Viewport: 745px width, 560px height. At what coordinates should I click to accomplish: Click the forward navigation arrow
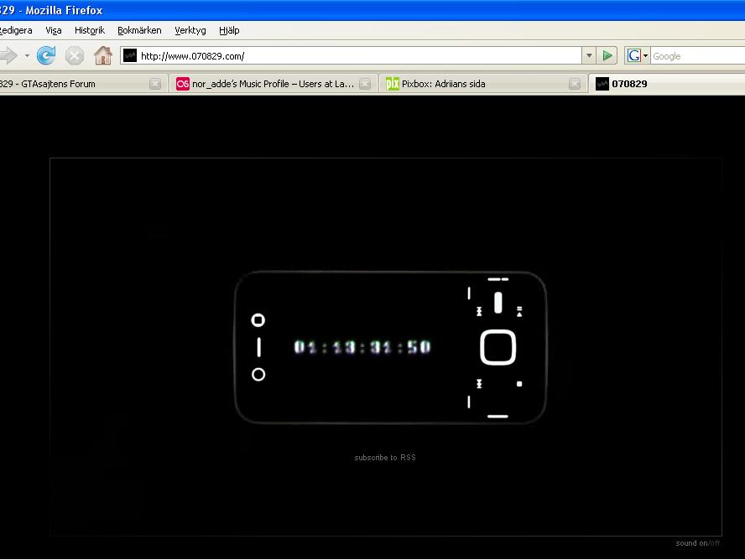(8, 55)
